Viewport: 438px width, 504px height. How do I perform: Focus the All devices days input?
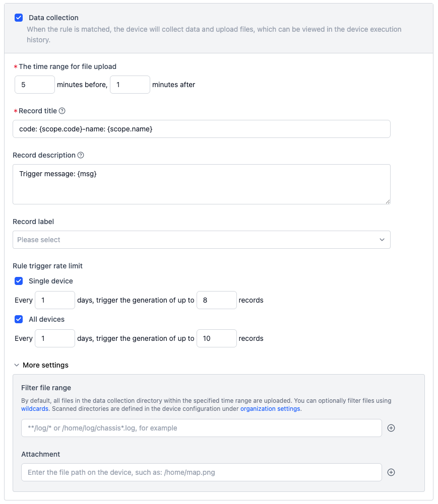click(x=55, y=338)
